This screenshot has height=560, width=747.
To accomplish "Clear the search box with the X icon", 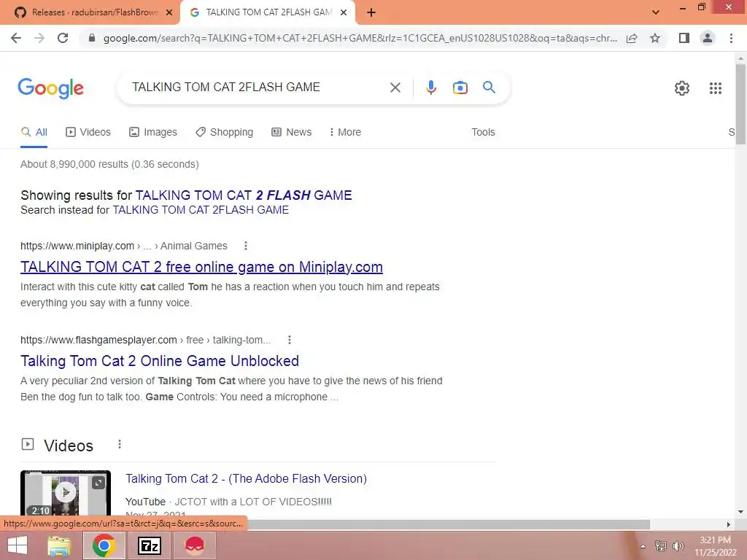I will [x=395, y=87].
